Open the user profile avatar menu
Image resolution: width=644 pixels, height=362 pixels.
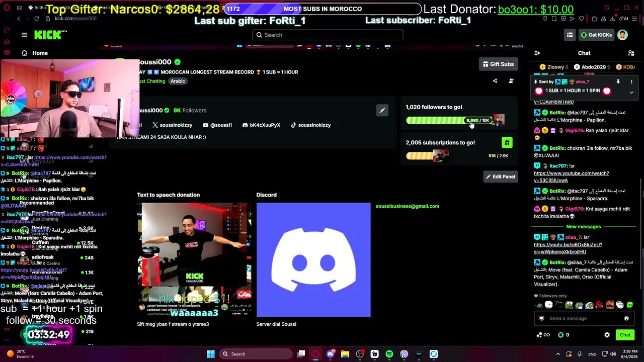622,35
